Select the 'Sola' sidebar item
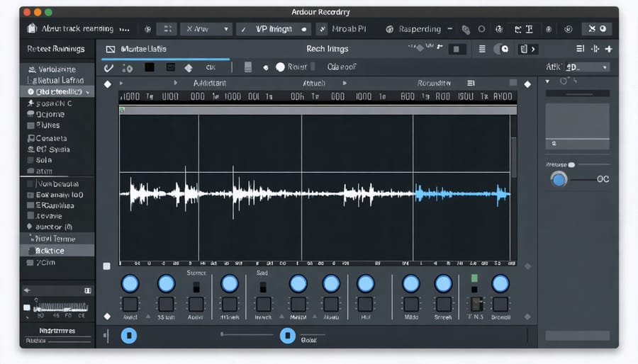This screenshot has height=364, width=638. point(43,160)
